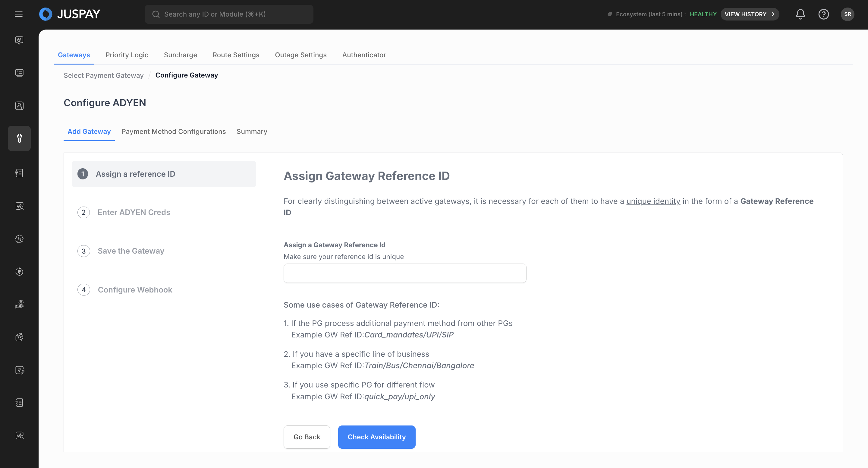Click the Check Availability button

click(x=376, y=437)
